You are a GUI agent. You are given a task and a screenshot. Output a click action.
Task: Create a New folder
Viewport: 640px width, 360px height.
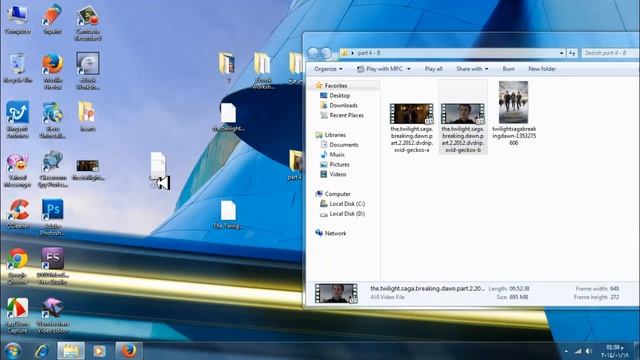(x=542, y=69)
